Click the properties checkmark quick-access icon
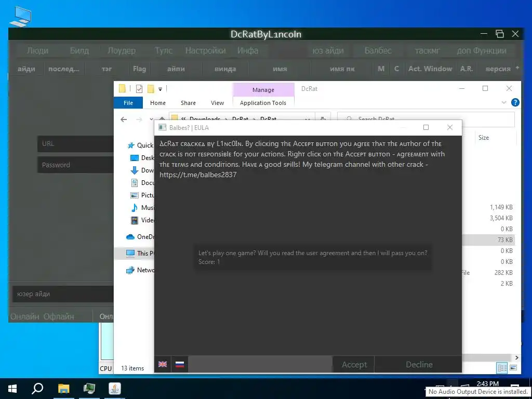Image resolution: width=532 pixels, height=399 pixels. [139, 89]
